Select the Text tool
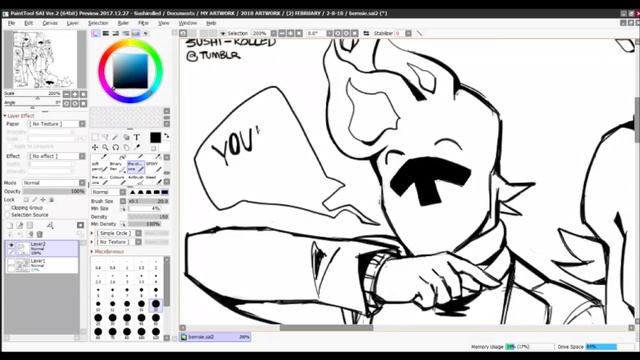640x360 pixels. (137, 138)
